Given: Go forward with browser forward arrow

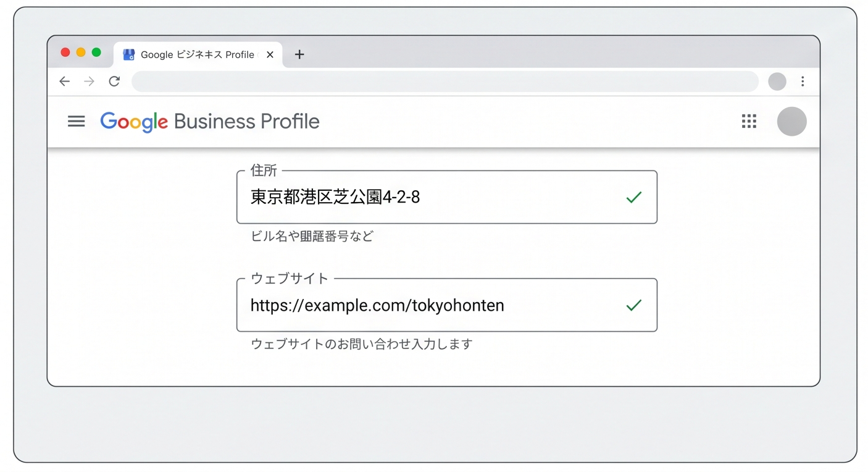Looking at the screenshot, I should (90, 82).
